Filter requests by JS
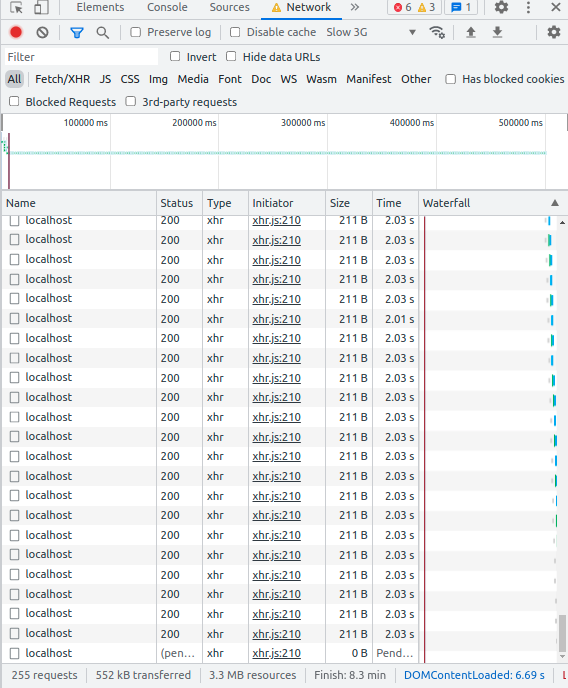 point(105,79)
